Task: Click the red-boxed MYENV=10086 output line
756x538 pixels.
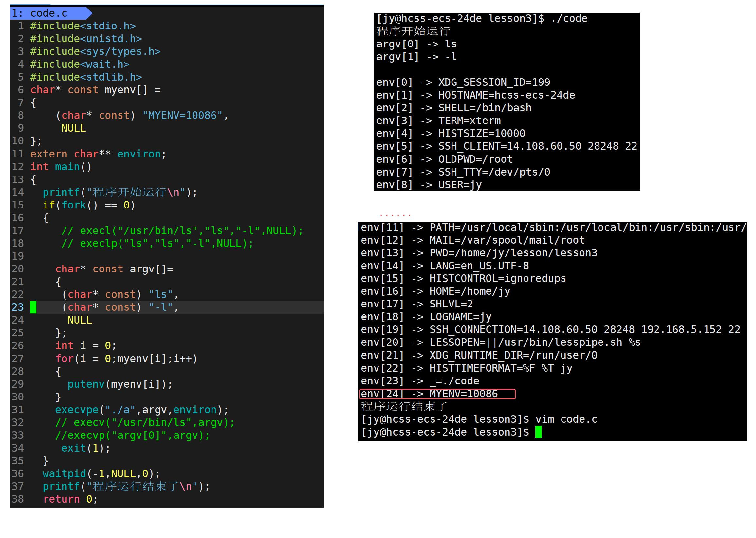Action: [437, 394]
